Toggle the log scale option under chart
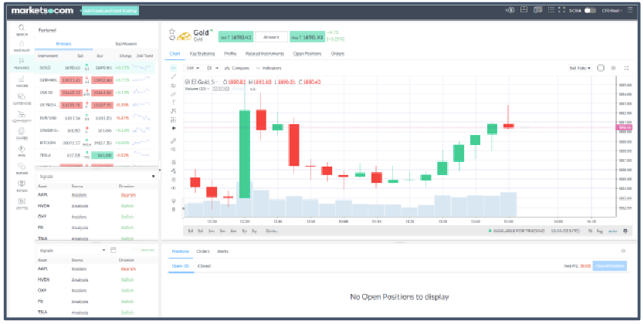 pyautogui.click(x=600, y=230)
